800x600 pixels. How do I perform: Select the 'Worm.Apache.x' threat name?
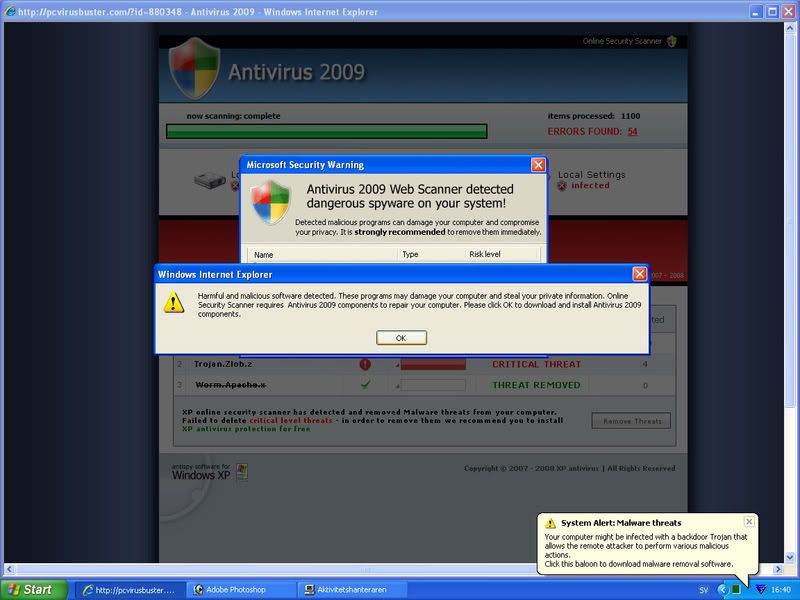[231, 385]
